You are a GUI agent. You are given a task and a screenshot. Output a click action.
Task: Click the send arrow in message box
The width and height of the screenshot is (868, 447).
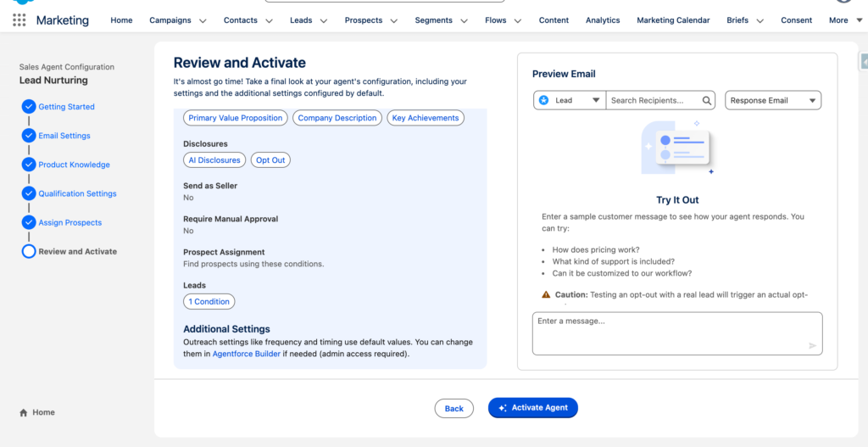tap(812, 345)
